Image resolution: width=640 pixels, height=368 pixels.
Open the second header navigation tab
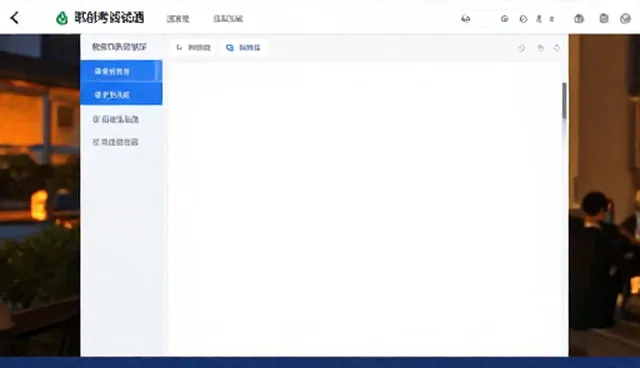(228, 19)
